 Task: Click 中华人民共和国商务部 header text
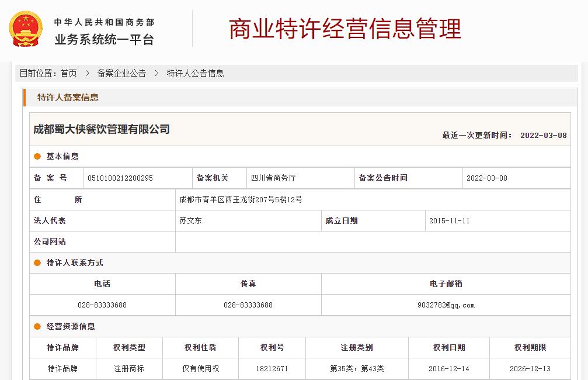(x=105, y=22)
